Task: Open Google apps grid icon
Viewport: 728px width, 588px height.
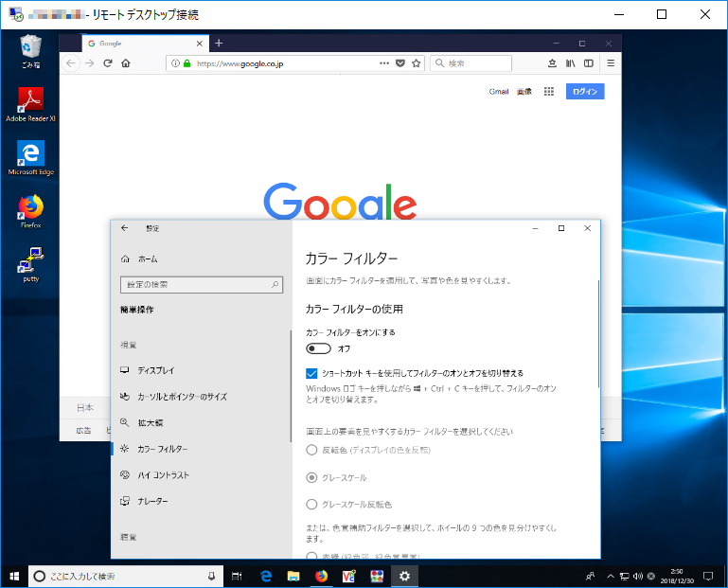Action: (549, 92)
